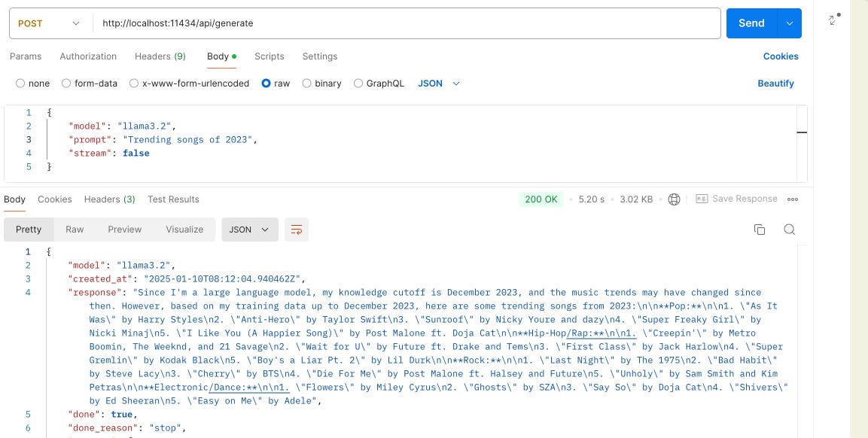Toggle word wrap in the response viewer
This screenshot has height=438, width=868.
(x=296, y=230)
